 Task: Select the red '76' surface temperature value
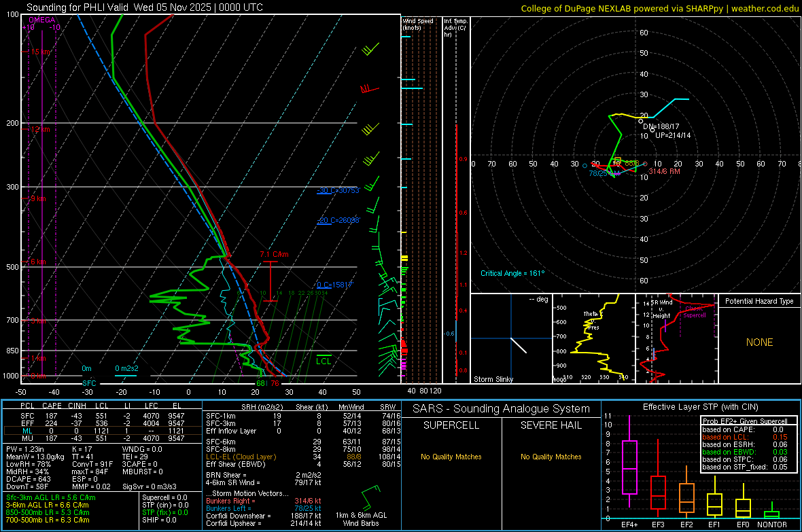(275, 383)
